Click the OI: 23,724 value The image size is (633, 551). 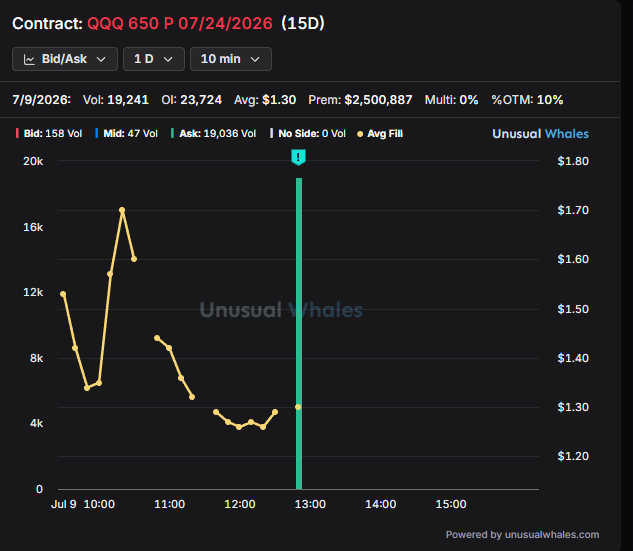191,100
